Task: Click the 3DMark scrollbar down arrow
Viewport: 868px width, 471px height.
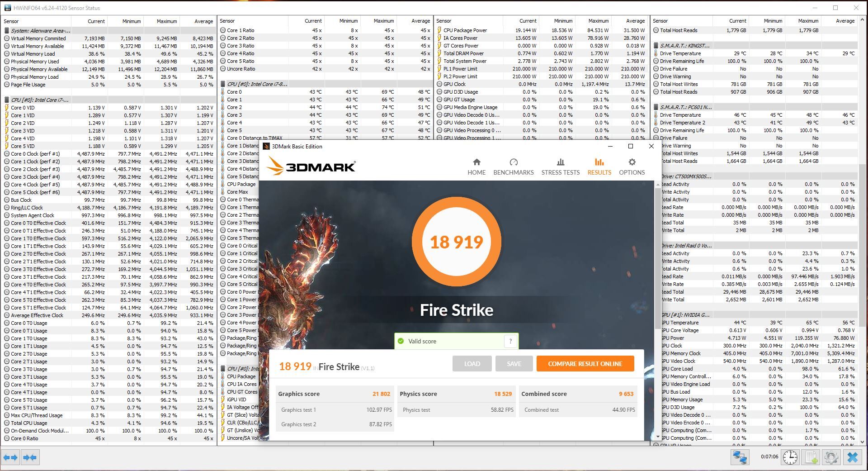Action: pos(658,437)
